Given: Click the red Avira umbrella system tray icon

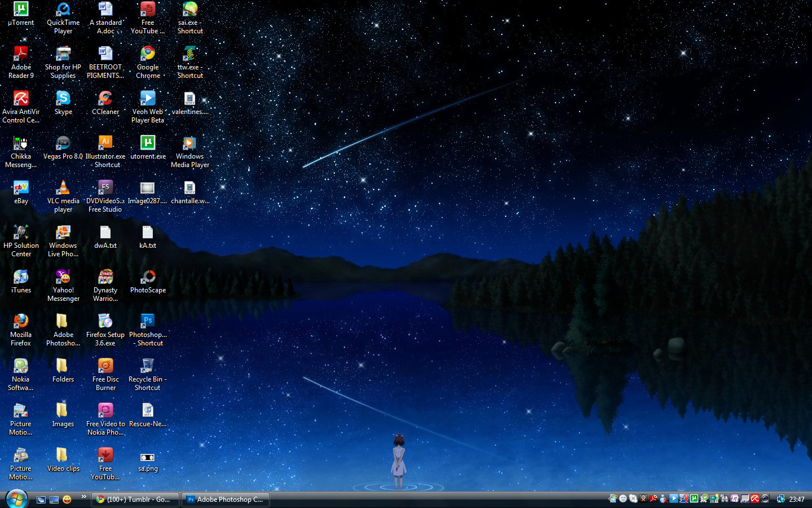Looking at the screenshot, I should [x=755, y=498].
